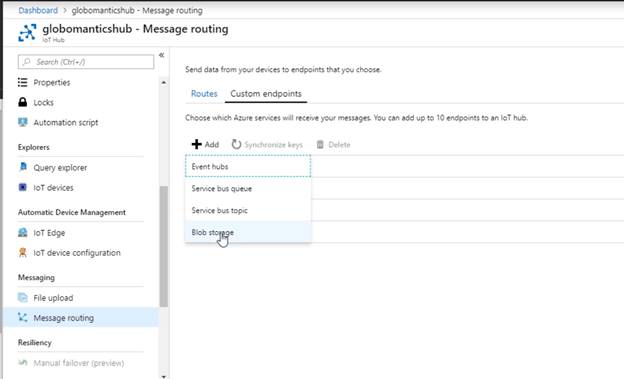Click the IoT Edge icon
Screen dimensions: 624x379
coord(23,232)
